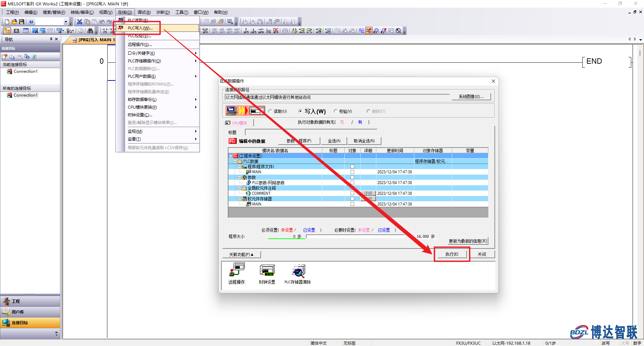The width and height of the screenshot is (644, 346).
Task: Collapse the 软元件存储器 tree node
Action: (x=239, y=199)
